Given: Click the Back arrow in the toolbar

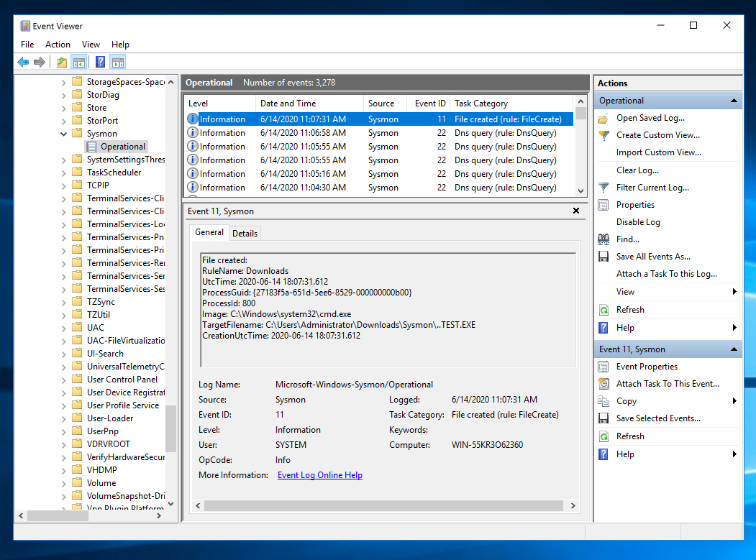Looking at the screenshot, I should [x=23, y=63].
